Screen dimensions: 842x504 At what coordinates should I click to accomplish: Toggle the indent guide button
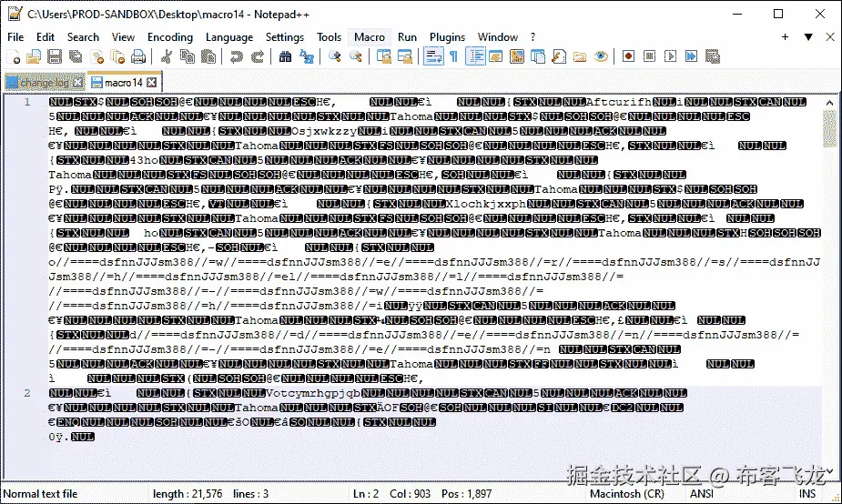click(475, 56)
